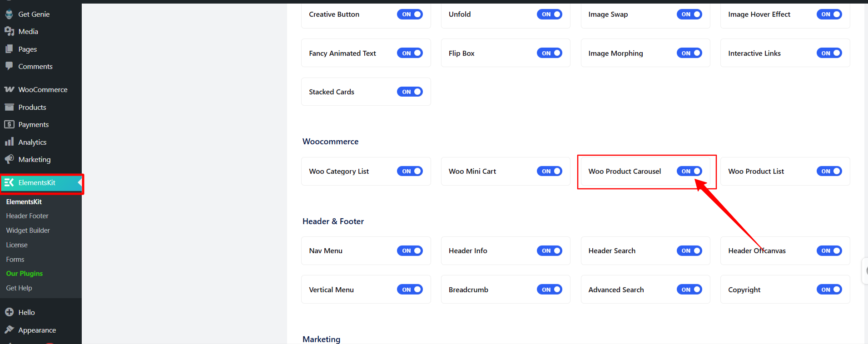Image resolution: width=868 pixels, height=344 pixels.
Task: Turn off the Copyright widget
Action: pos(829,290)
